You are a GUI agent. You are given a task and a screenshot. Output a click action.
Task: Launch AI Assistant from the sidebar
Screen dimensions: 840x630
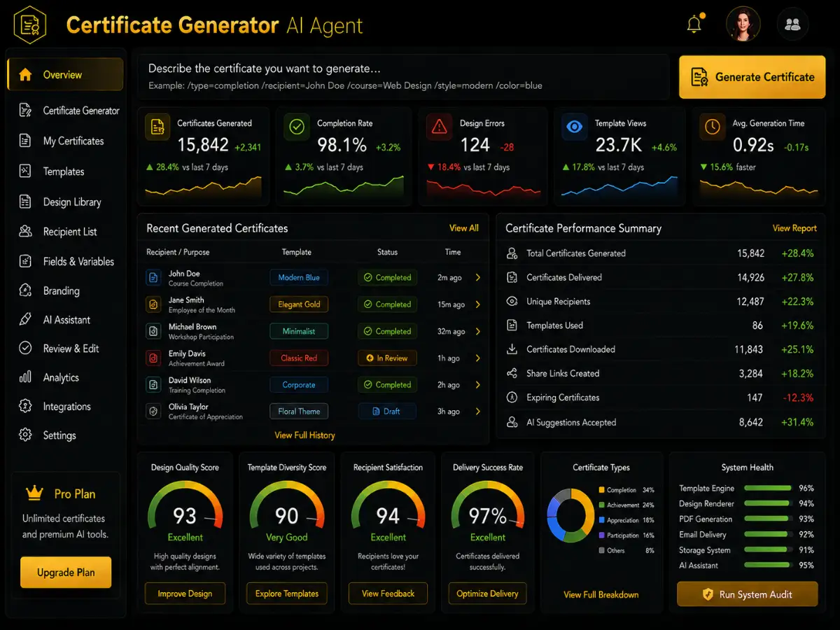(x=55, y=320)
